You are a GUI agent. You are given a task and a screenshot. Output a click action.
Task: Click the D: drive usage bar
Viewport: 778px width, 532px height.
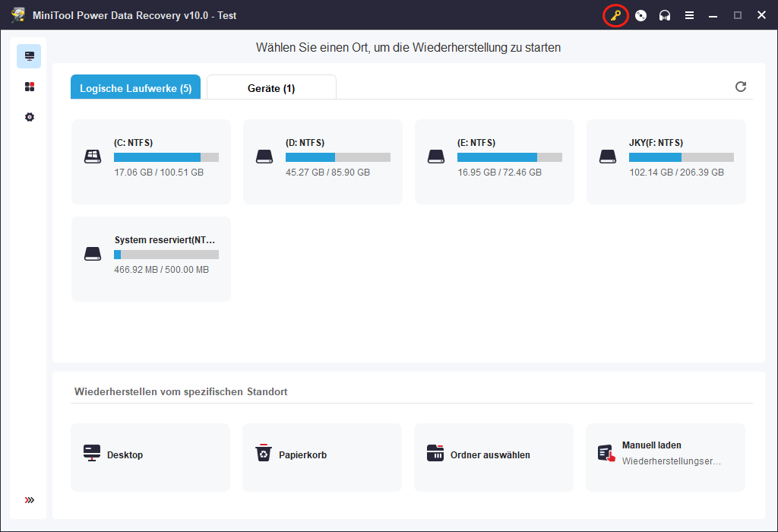coord(338,157)
